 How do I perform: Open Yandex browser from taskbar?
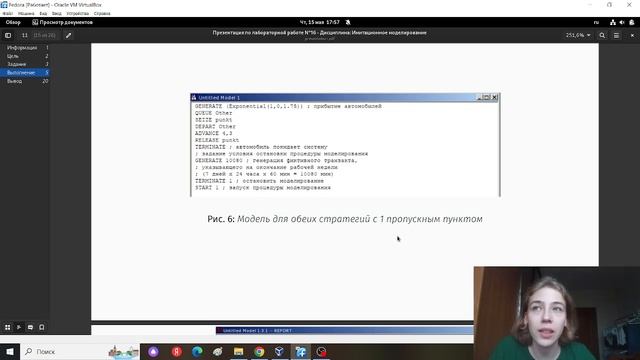(176, 351)
